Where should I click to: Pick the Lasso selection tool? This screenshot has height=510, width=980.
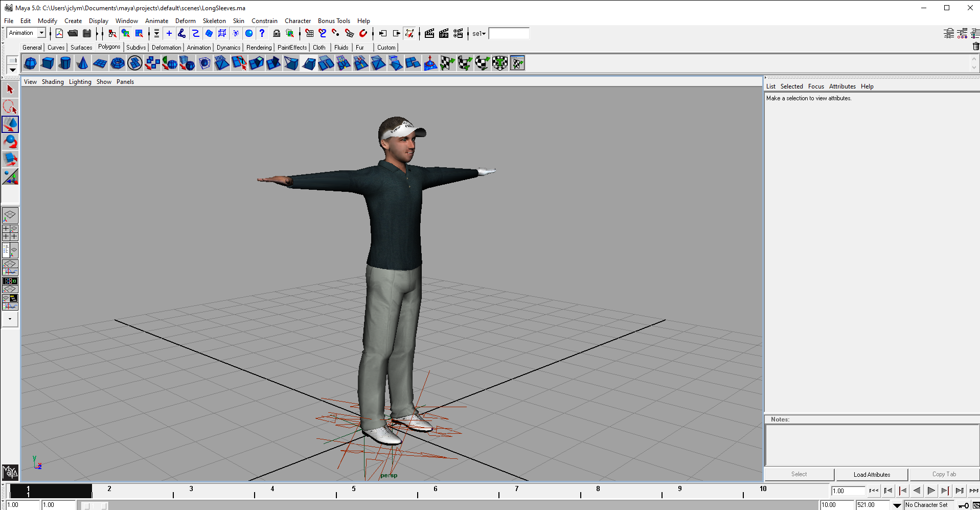[10, 107]
